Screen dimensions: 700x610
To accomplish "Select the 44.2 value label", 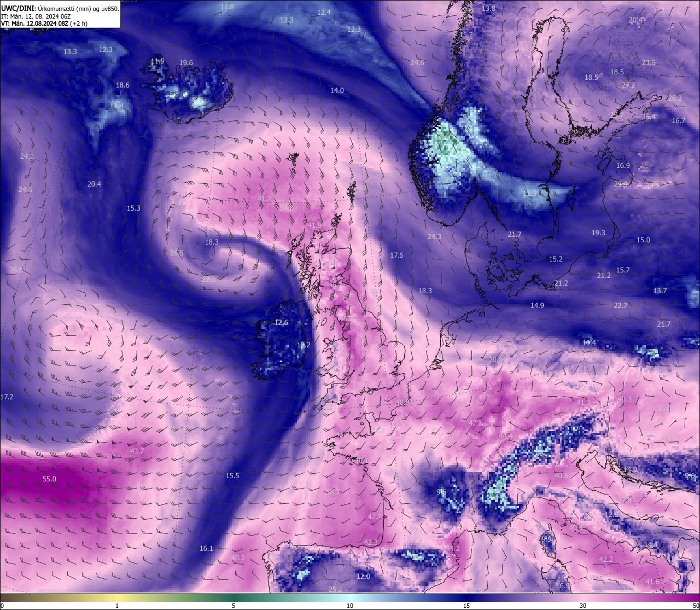I will 452,548.
